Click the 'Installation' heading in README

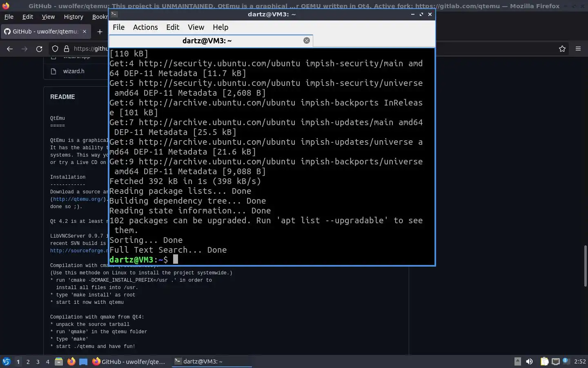click(x=68, y=177)
